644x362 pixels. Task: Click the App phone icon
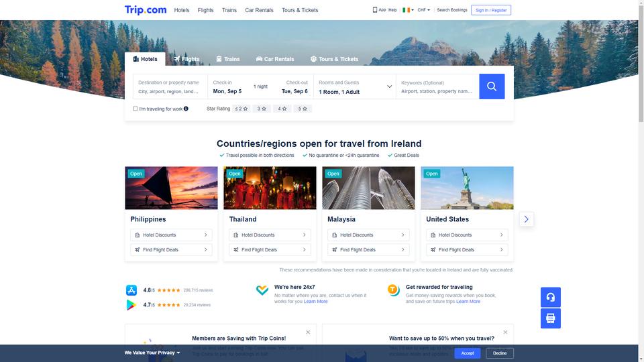(374, 10)
